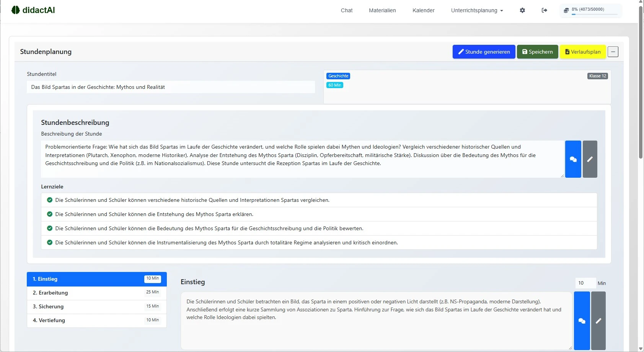Open chat for Stundenbeschreibung text
The image size is (644, 352).
573,159
